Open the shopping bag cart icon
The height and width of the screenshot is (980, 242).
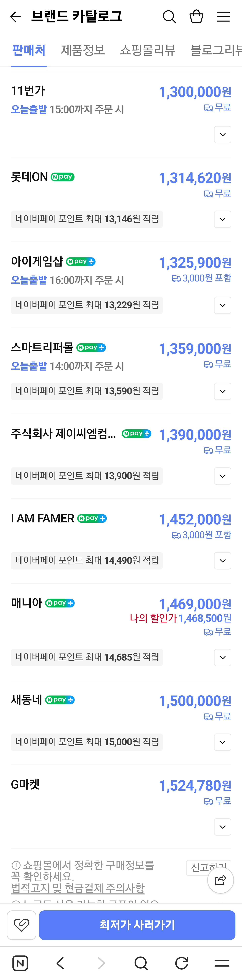pos(196,17)
